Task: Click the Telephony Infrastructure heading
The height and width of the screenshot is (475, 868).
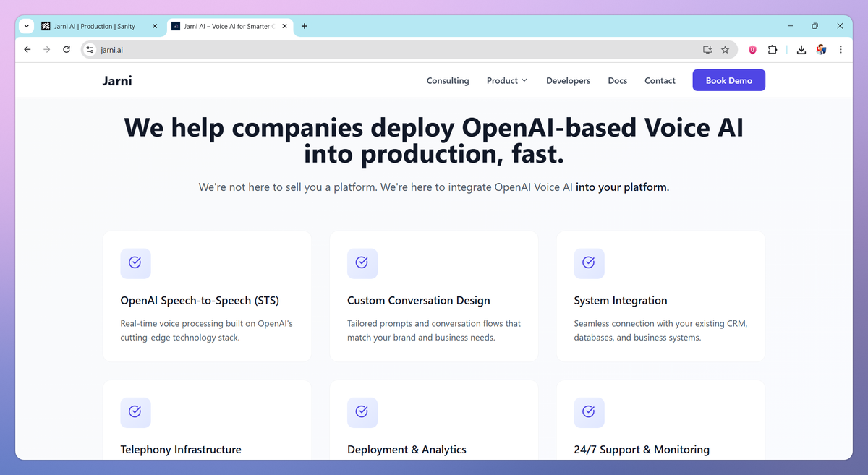Action: 181,450
